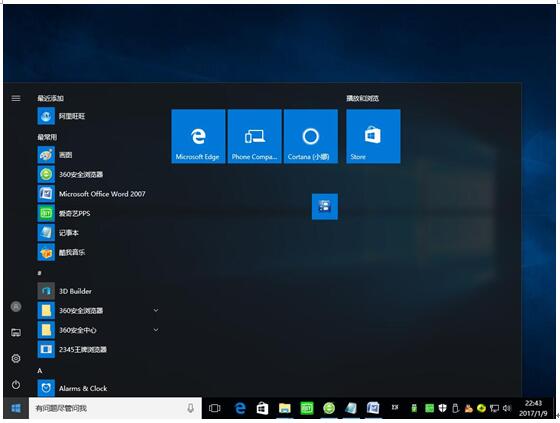Click the A letter group header
This screenshot has width=560, height=423.
pyautogui.click(x=40, y=371)
